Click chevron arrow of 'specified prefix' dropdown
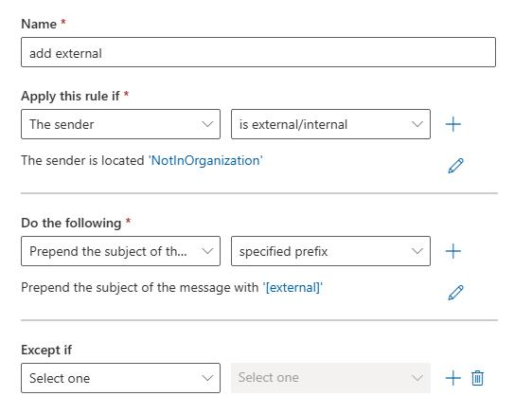Image resolution: width=532 pixels, height=414 pixels. (x=417, y=251)
